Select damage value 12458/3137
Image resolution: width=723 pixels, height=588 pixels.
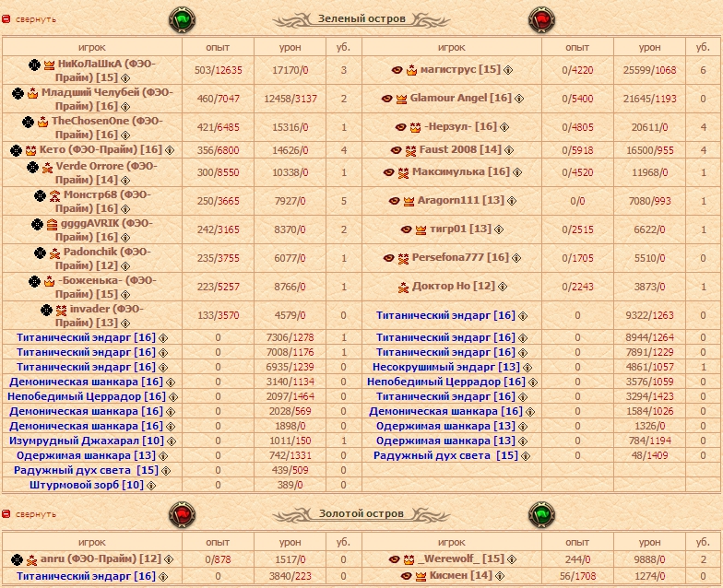(x=290, y=99)
